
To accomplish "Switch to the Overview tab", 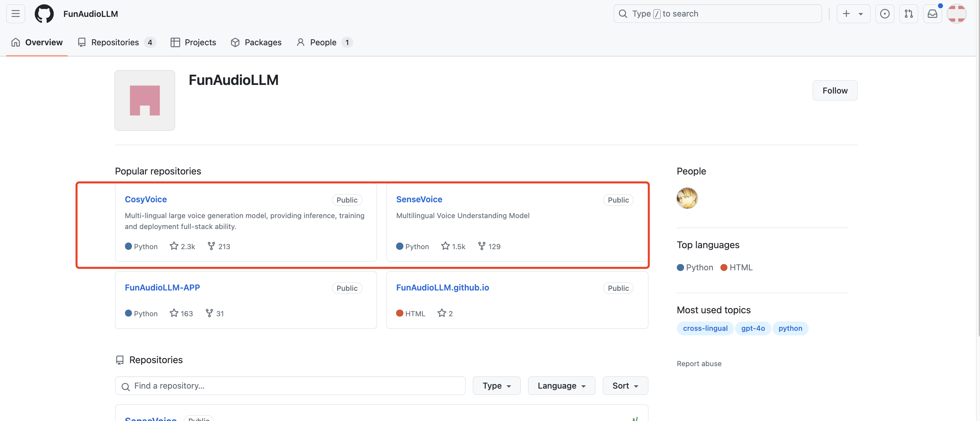I will coord(37,42).
